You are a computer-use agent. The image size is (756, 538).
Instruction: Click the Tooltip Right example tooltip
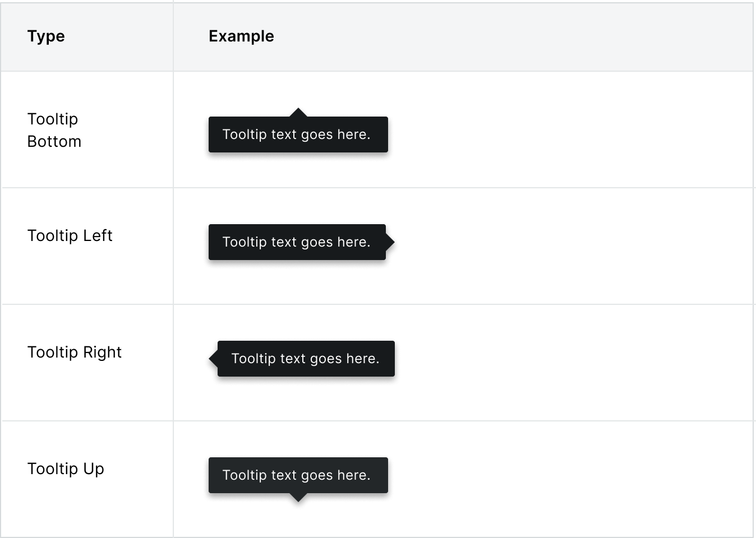[306, 359]
